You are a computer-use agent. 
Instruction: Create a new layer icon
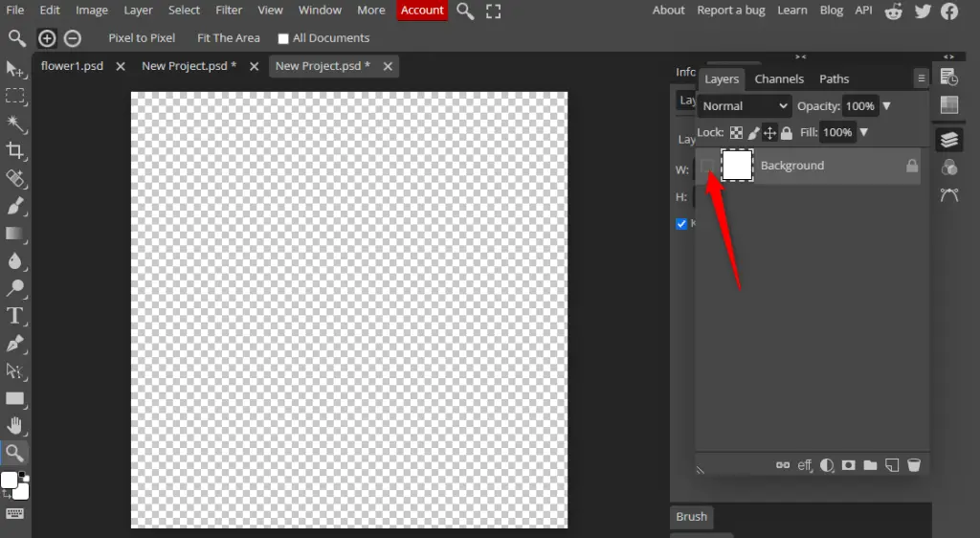pyautogui.click(x=892, y=465)
